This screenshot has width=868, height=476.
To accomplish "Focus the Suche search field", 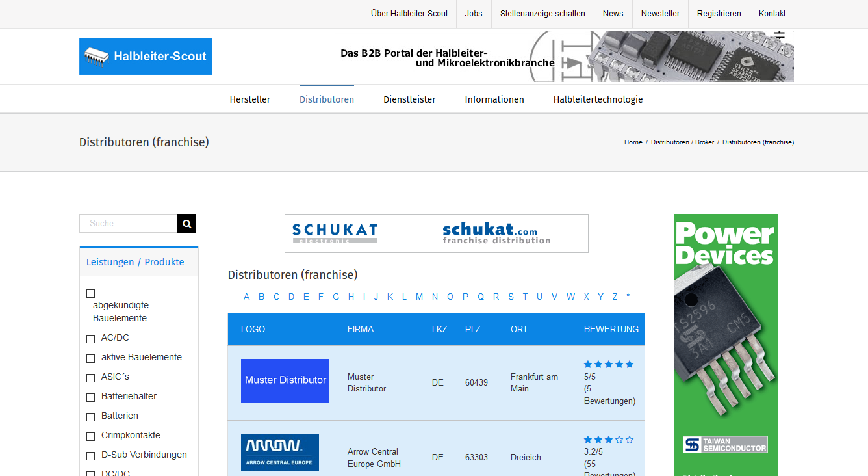I will tap(129, 224).
